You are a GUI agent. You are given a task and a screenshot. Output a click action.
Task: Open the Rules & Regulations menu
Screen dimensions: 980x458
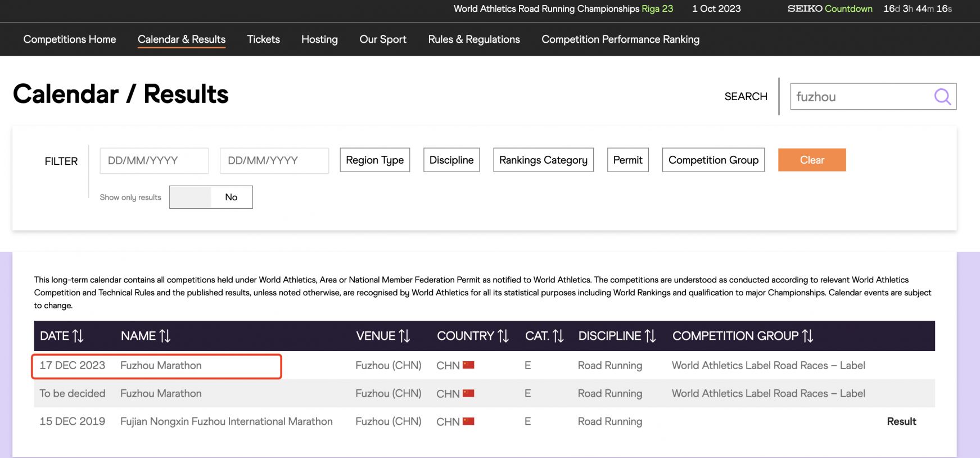[473, 39]
